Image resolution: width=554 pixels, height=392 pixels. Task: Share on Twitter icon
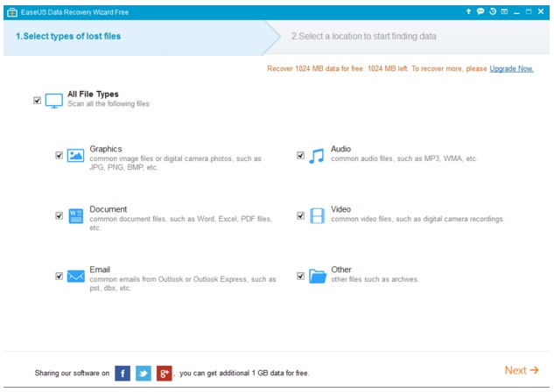144,374
